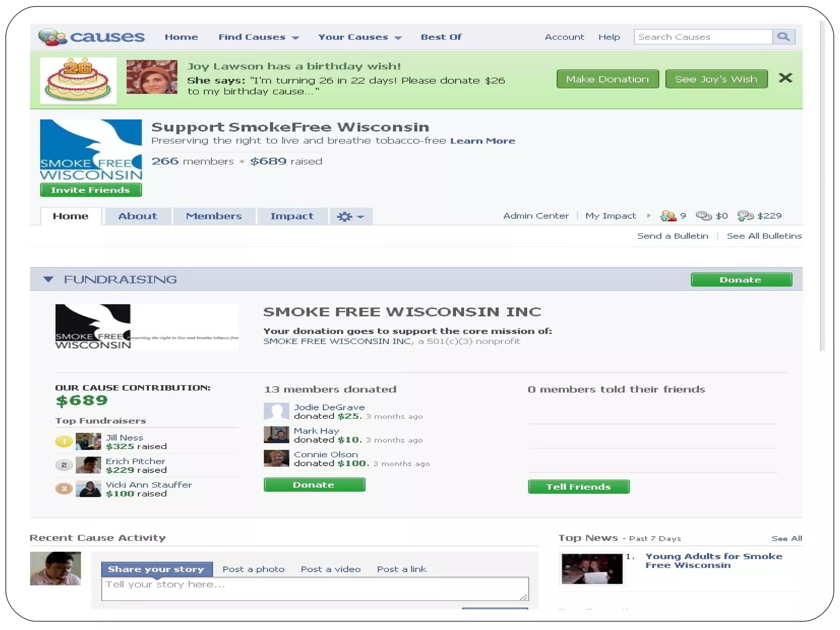Image resolution: width=840 pixels, height=630 pixels.
Task: Switch to the Impact tab
Action: tap(292, 216)
